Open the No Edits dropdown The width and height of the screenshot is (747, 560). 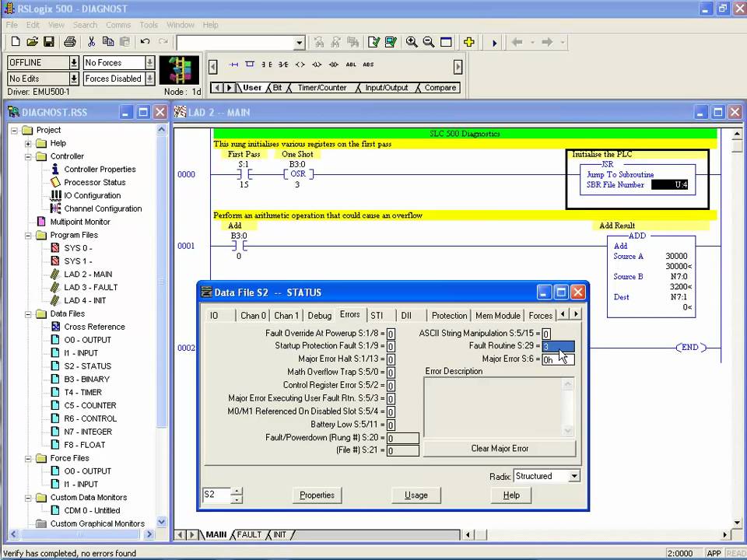point(74,79)
